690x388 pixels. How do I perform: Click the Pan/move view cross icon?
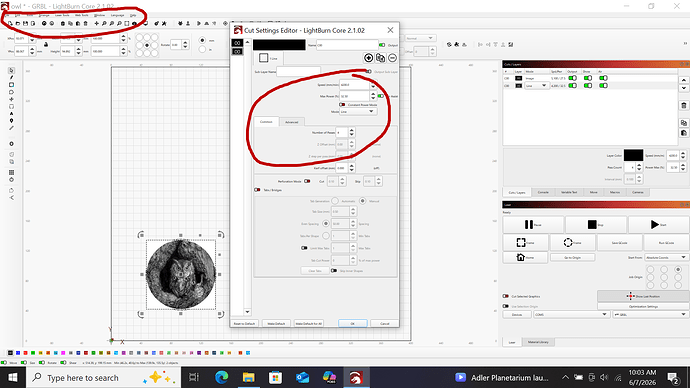(x=96, y=23)
